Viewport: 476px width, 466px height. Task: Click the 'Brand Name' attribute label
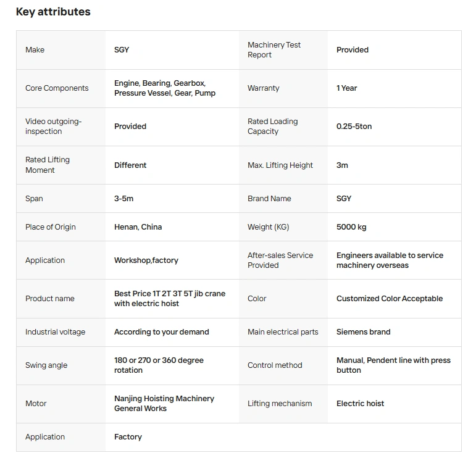click(x=269, y=199)
